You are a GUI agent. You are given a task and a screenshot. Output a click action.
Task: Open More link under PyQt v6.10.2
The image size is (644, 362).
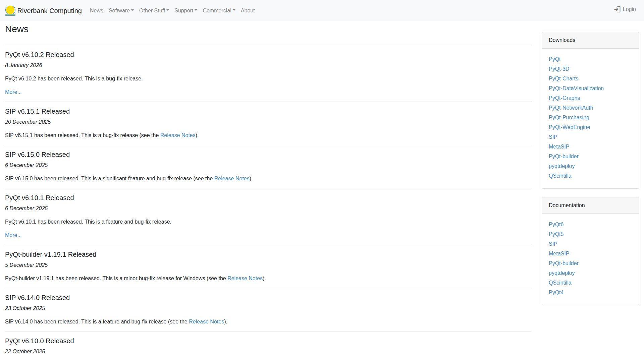[13, 92]
